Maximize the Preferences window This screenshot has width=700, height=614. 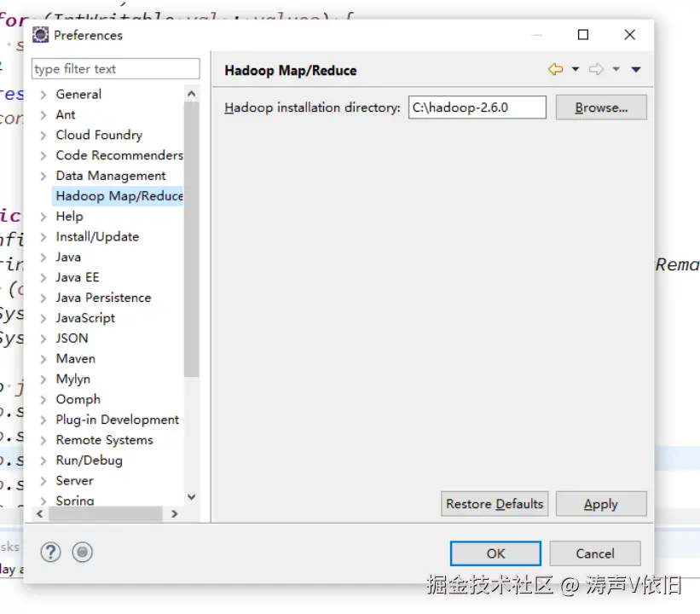tap(583, 35)
